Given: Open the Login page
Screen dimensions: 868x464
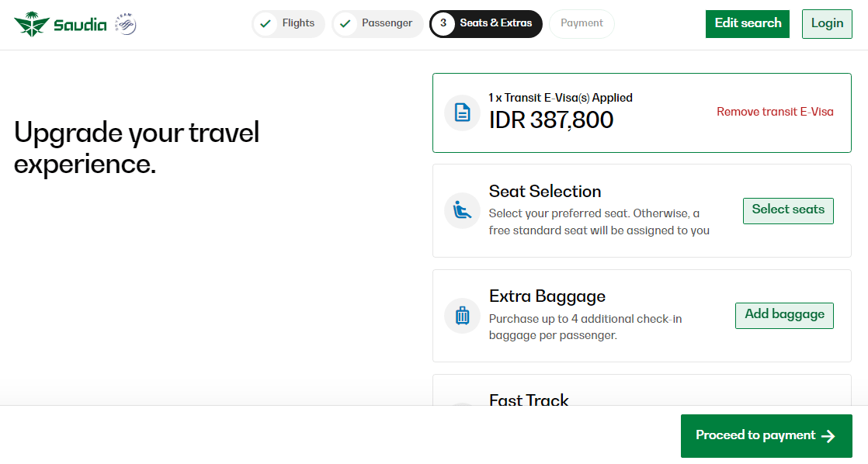Looking at the screenshot, I should 827,23.
